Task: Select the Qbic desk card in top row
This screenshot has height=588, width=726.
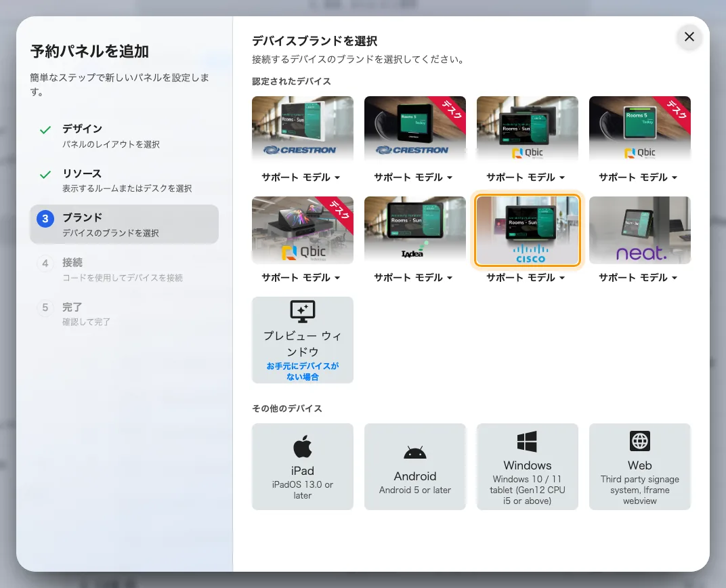Action: coord(640,129)
